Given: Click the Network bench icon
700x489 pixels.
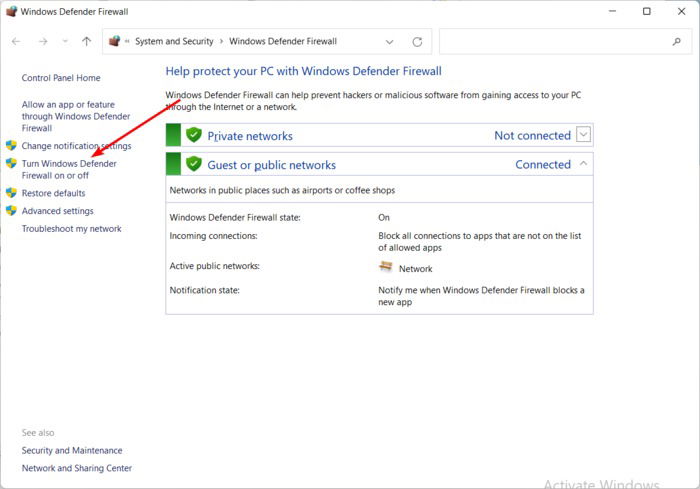Looking at the screenshot, I should point(385,267).
